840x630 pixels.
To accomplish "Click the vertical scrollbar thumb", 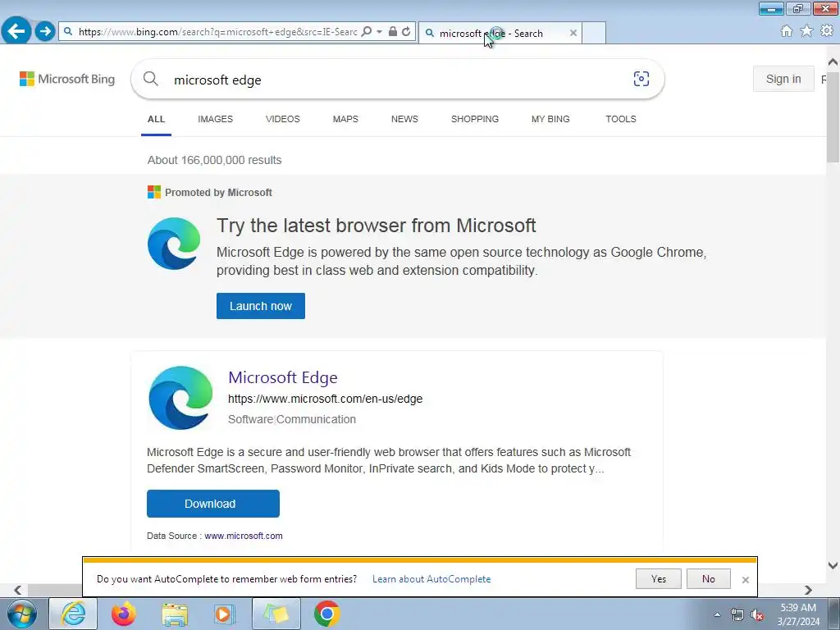I will tap(833, 116).
